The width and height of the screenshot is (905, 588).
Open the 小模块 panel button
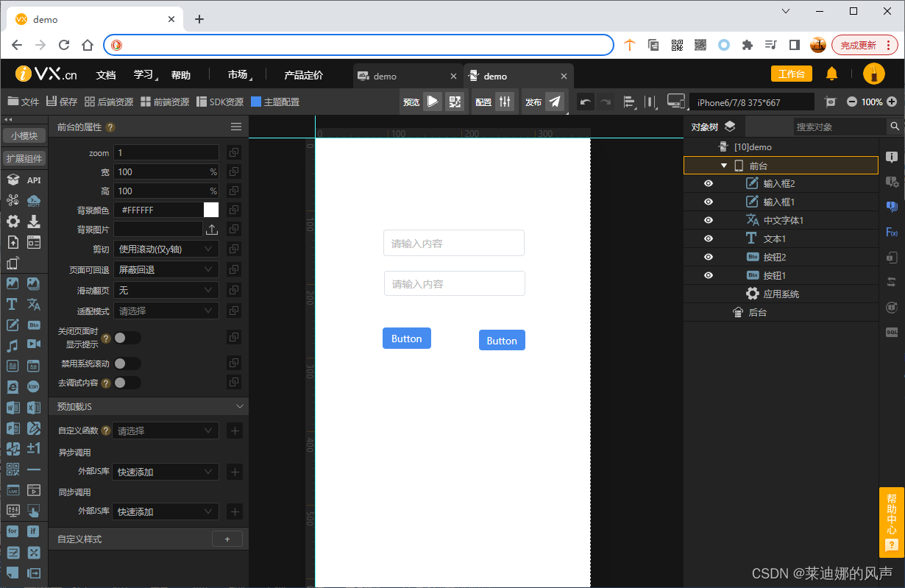[24, 135]
